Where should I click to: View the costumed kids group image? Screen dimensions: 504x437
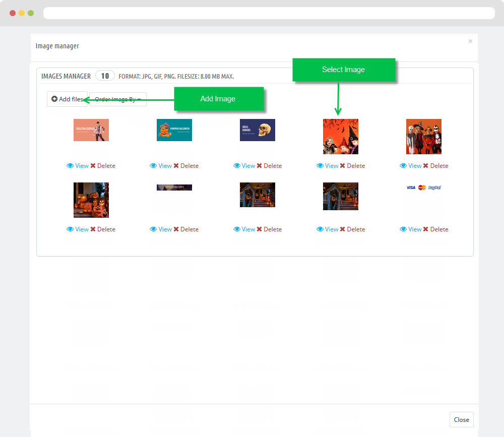(x=410, y=166)
